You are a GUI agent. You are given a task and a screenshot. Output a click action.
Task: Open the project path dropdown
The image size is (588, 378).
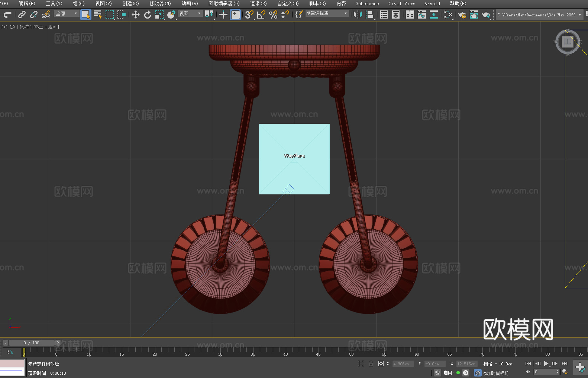[x=579, y=15]
